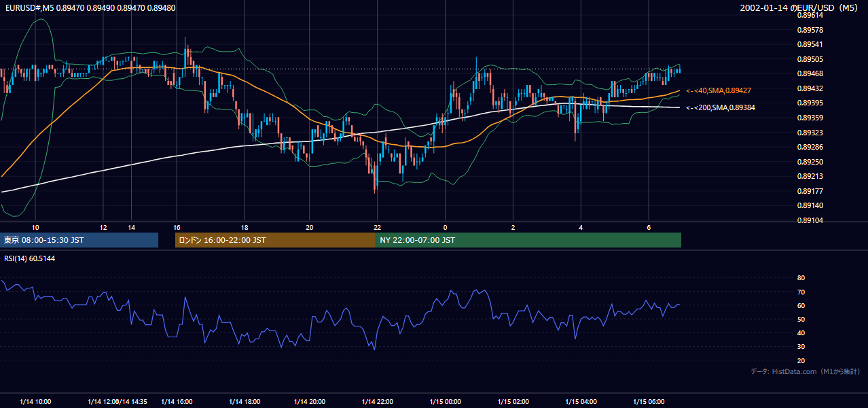Click the 0.89505 price axis label

(810, 59)
